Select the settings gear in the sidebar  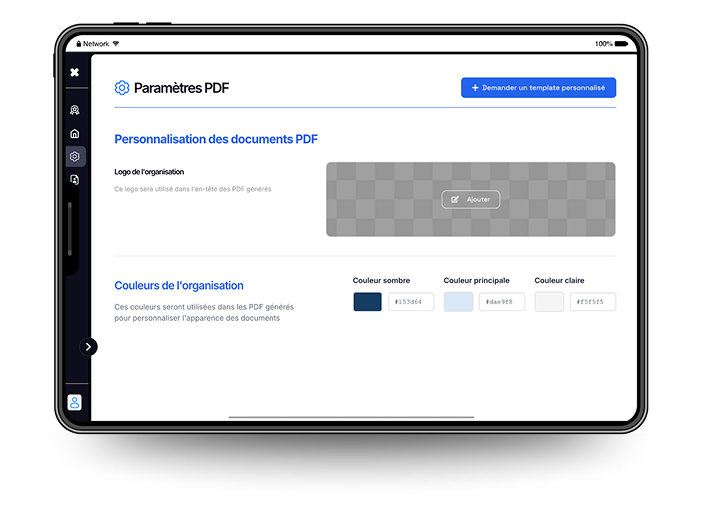tap(75, 156)
